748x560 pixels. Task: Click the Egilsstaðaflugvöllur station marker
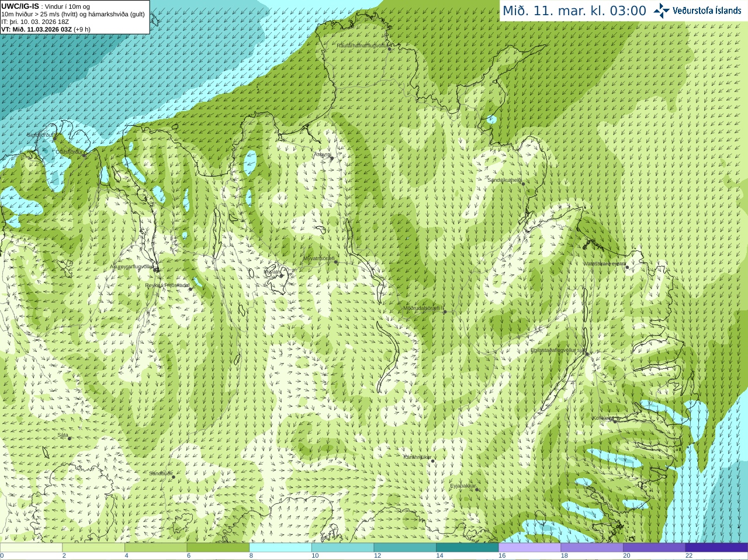[587, 354]
